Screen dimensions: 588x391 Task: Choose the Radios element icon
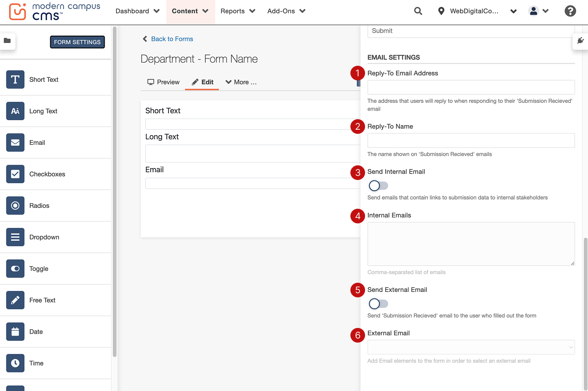15,206
